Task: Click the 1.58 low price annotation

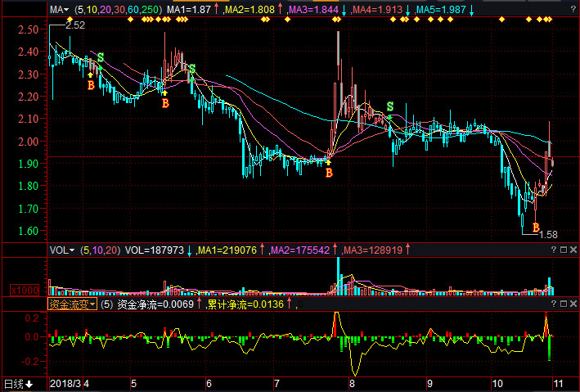Action: [548, 235]
